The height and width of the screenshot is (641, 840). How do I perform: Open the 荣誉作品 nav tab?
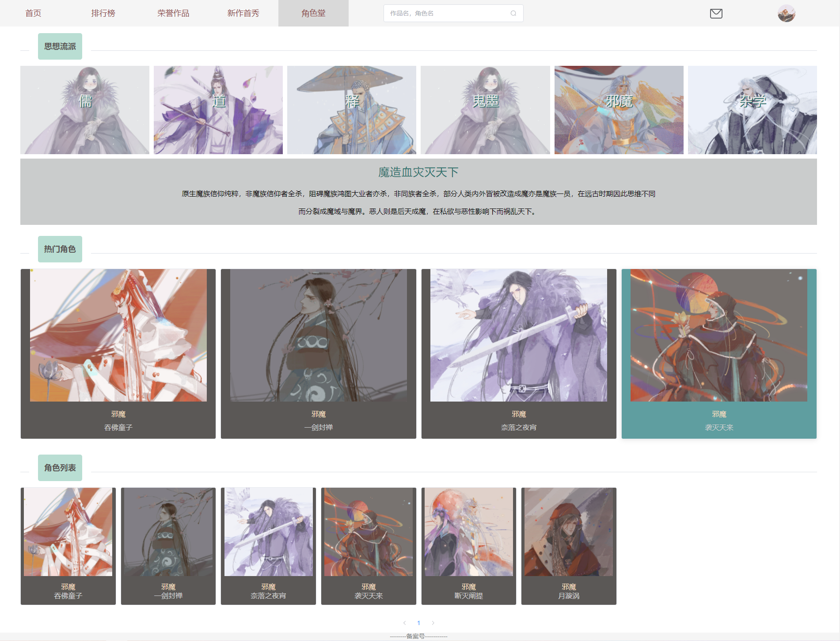click(x=173, y=13)
